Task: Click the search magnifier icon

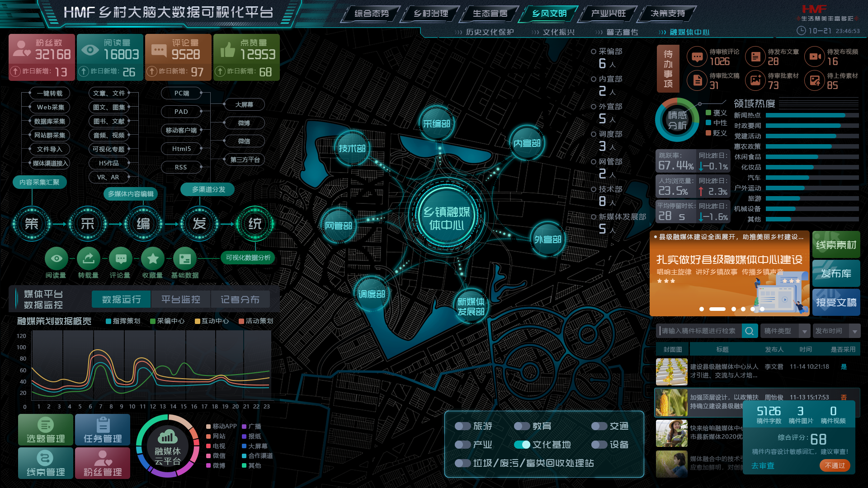Action: 749,331
